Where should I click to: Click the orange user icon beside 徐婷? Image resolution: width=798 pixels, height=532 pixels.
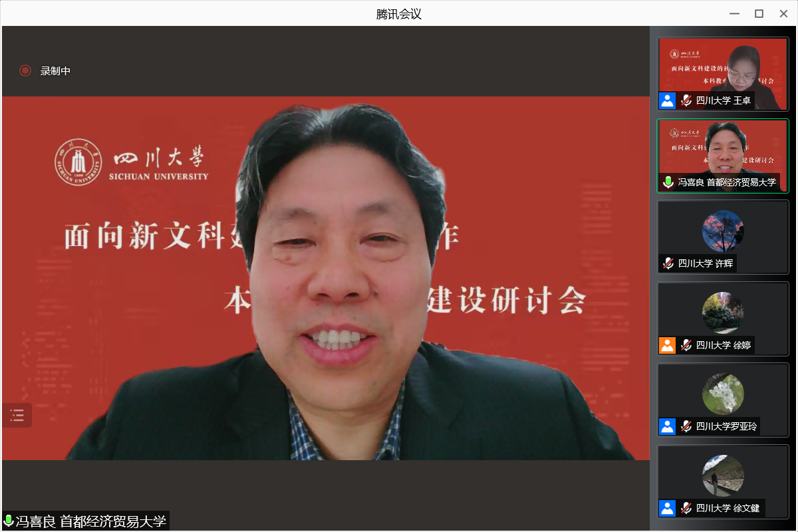667,345
